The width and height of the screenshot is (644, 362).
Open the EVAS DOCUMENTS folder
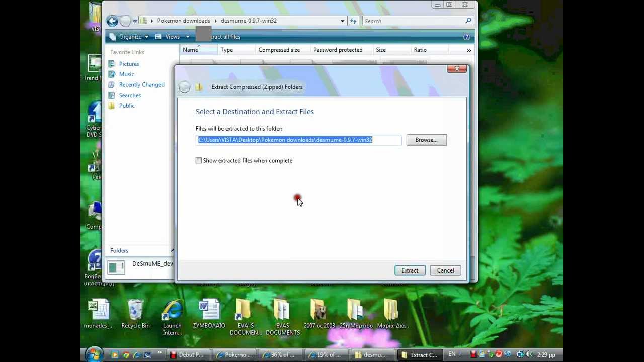tap(283, 317)
